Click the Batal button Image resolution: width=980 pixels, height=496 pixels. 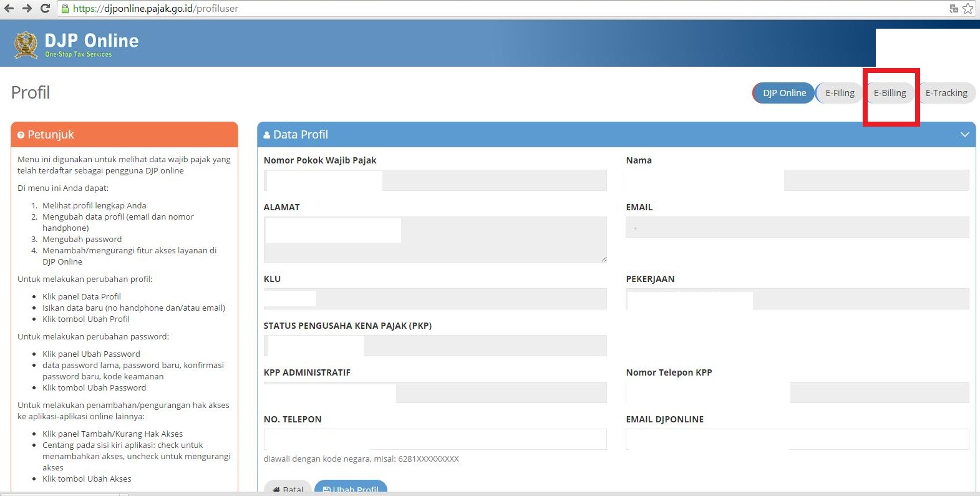coord(288,487)
